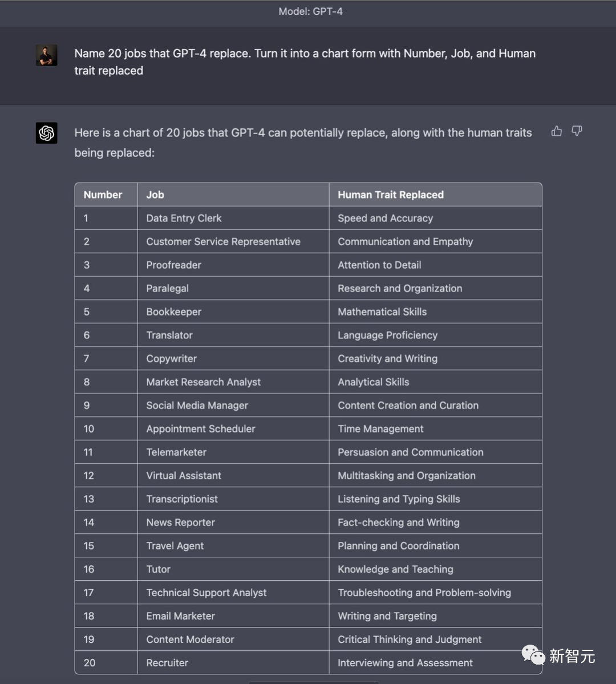Click the user profile photo
The height and width of the screenshot is (684, 616).
47,55
